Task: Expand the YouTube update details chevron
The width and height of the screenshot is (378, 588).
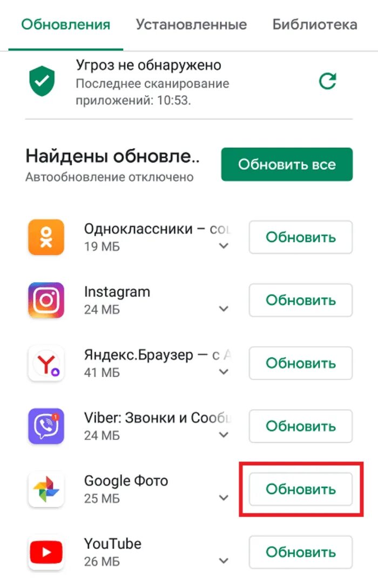Action: [224, 561]
